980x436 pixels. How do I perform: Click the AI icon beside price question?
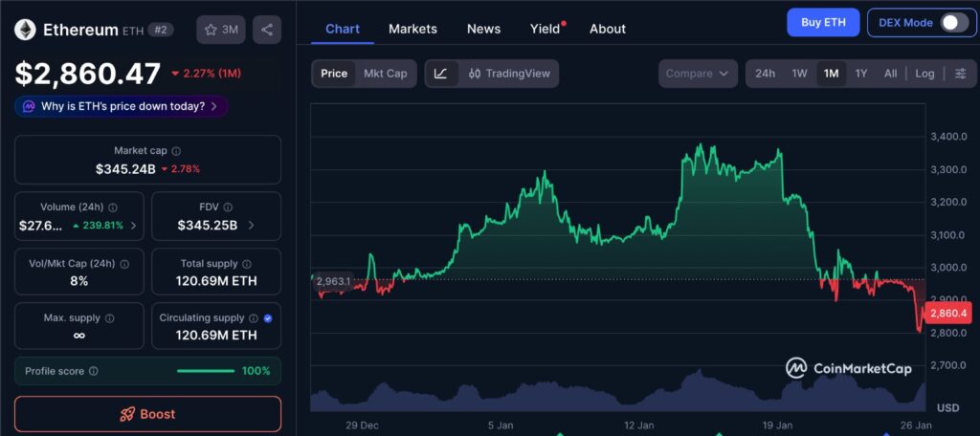(x=29, y=106)
